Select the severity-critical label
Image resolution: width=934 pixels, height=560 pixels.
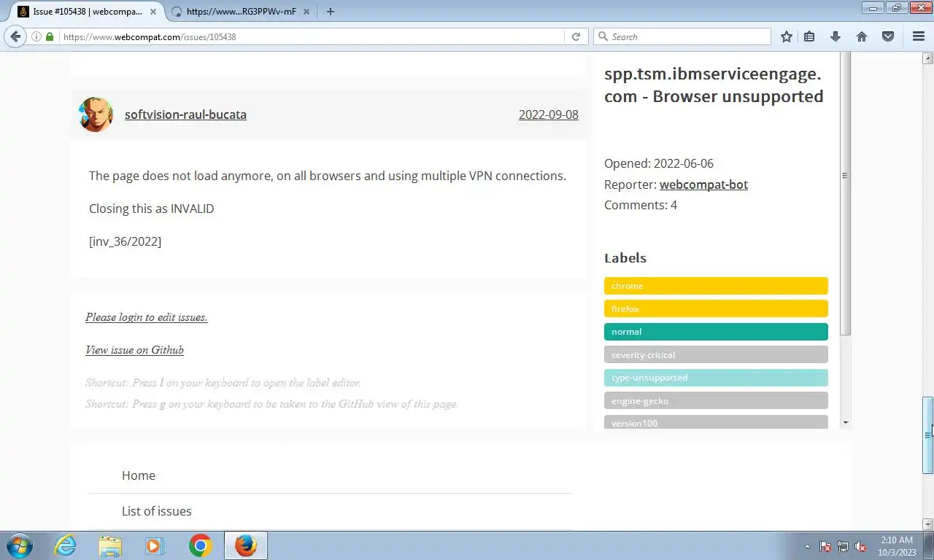coord(716,354)
